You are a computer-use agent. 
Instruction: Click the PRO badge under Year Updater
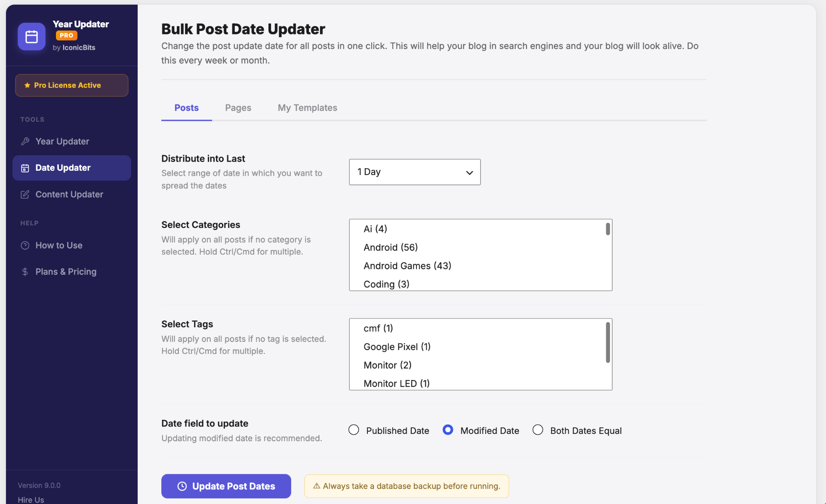tap(66, 36)
